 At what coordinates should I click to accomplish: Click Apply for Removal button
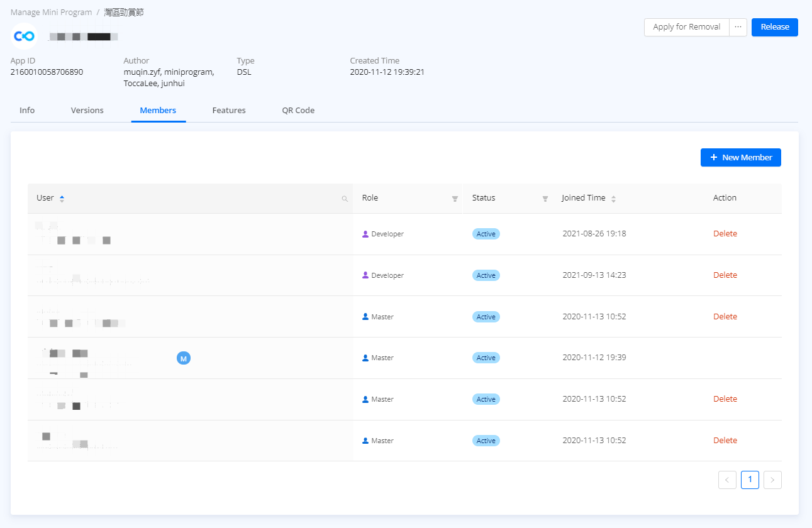click(686, 27)
